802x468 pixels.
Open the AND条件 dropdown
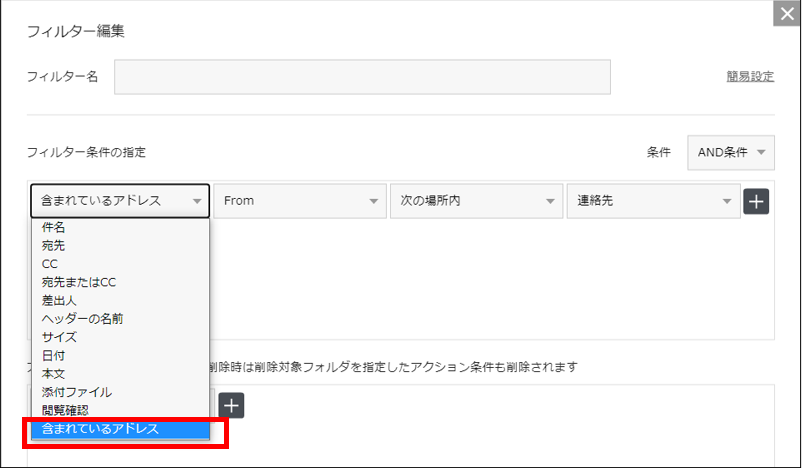(731, 152)
